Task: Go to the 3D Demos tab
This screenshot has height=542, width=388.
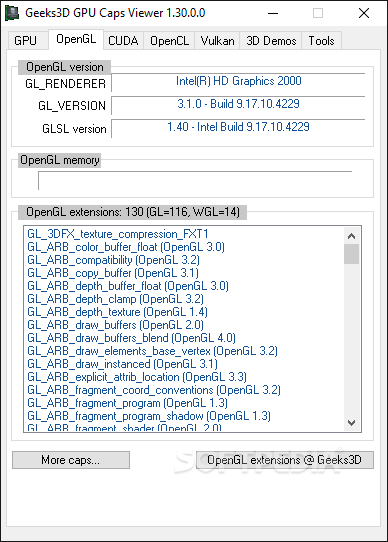Action: click(x=271, y=41)
